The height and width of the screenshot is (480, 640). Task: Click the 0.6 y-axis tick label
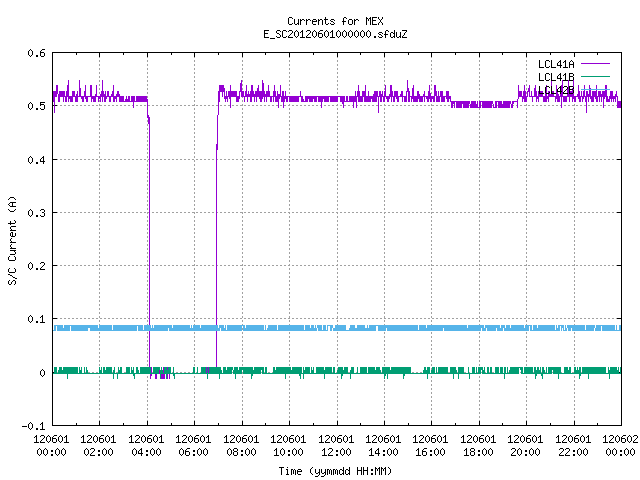[36, 53]
